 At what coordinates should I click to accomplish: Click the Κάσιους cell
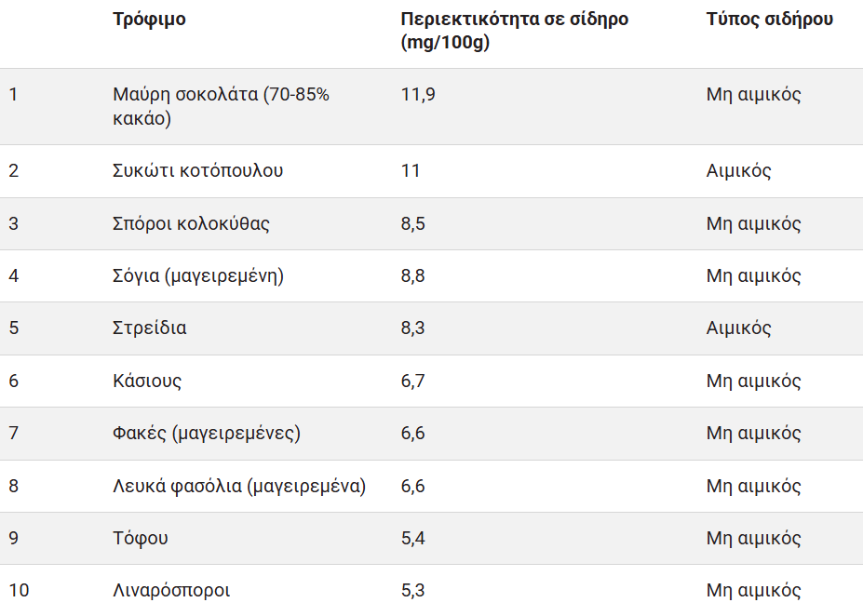[147, 381]
